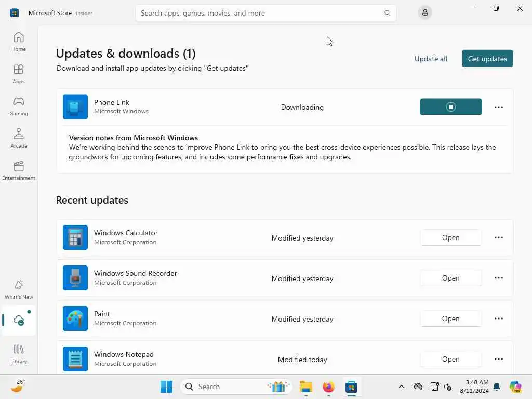This screenshot has height=399, width=532.
Task: Open more options for Phone Link
Action: [498, 107]
